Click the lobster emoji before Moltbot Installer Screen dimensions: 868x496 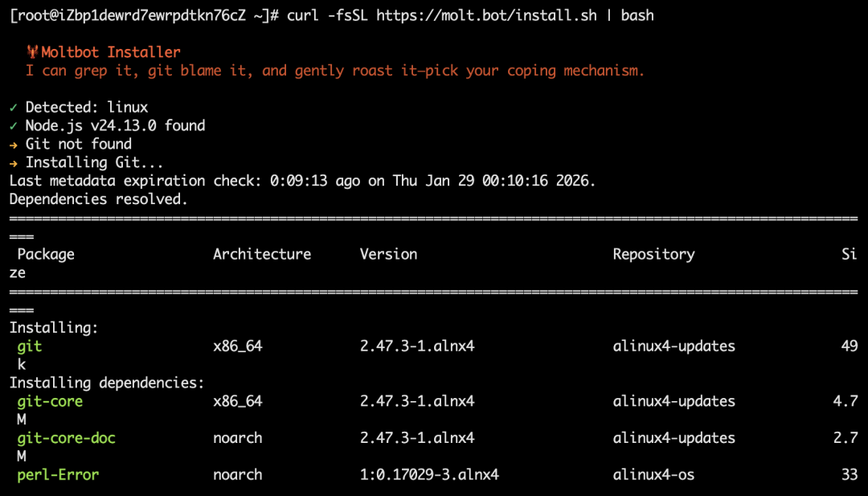point(33,52)
